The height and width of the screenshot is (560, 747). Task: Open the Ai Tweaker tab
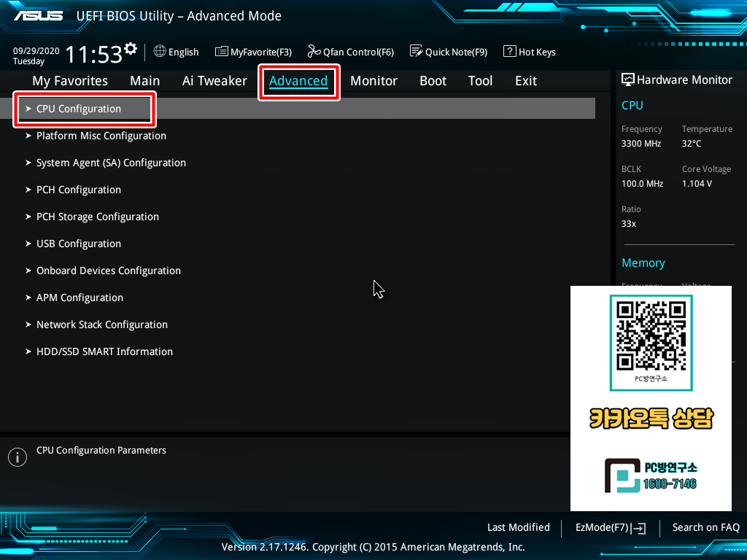coord(214,81)
